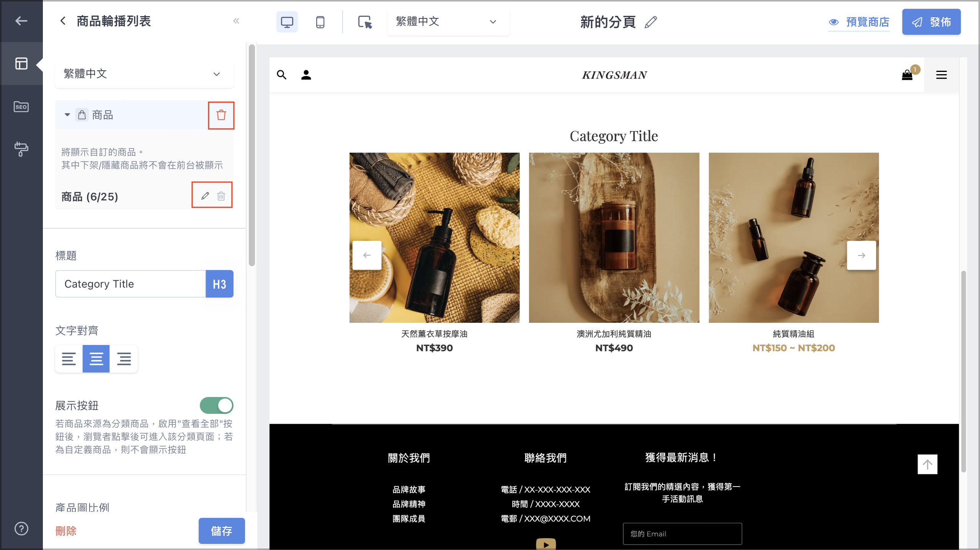Click the scroll to top arrow button
980x550 pixels.
pos(927,464)
